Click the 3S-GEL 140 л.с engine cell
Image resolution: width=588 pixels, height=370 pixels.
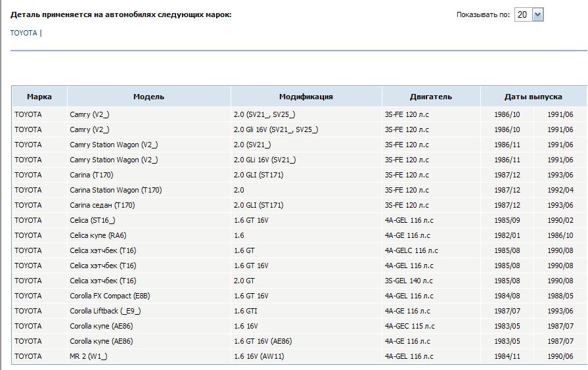click(409, 281)
